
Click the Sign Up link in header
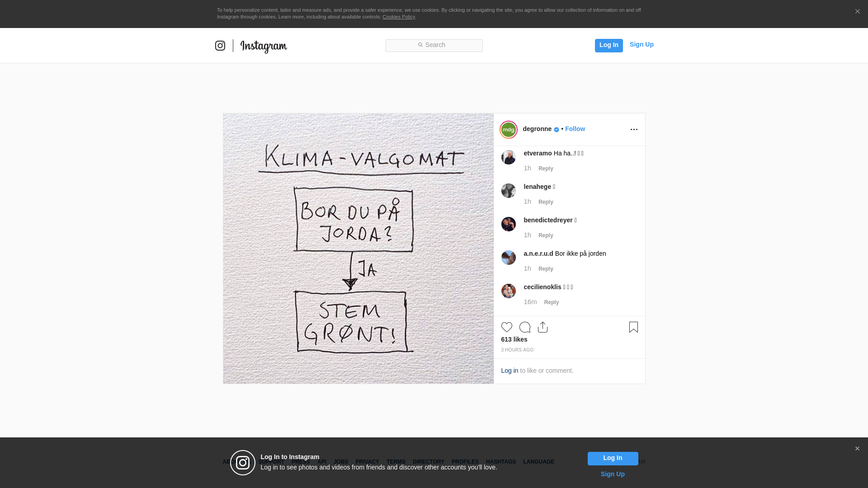tap(641, 44)
